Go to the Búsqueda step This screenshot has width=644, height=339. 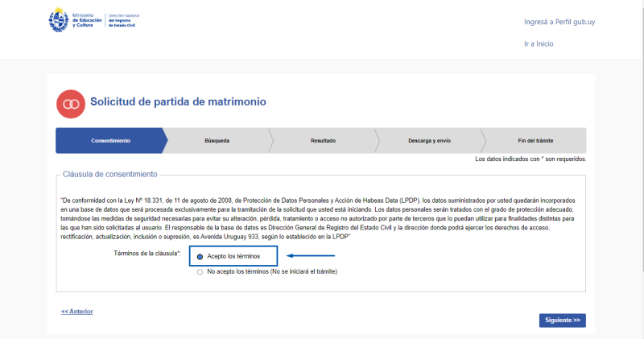click(217, 141)
